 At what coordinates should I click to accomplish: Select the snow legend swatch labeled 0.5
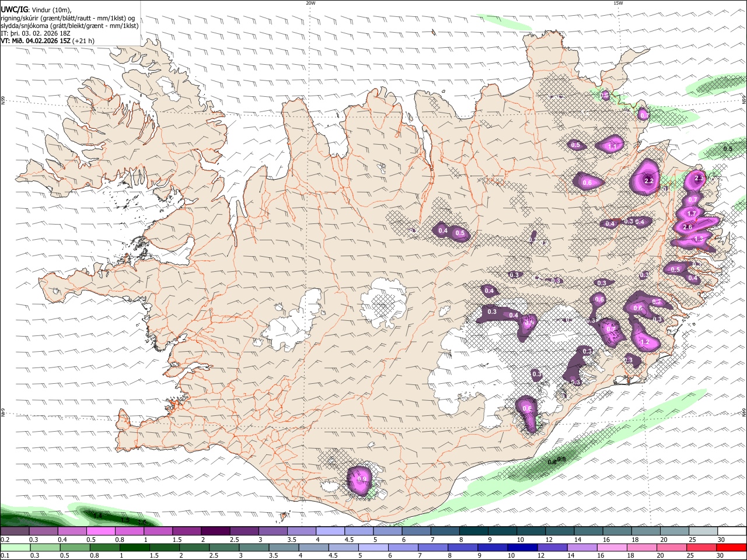[x=100, y=531]
